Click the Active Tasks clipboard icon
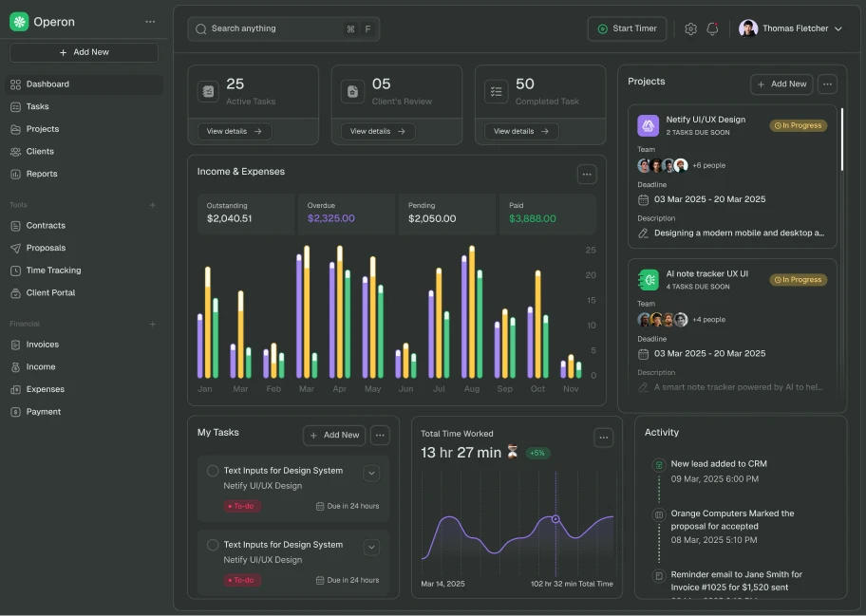The image size is (866, 616). click(208, 91)
